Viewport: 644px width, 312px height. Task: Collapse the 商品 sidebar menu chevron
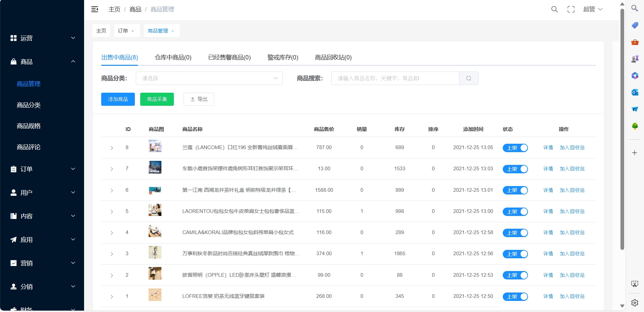point(73,61)
